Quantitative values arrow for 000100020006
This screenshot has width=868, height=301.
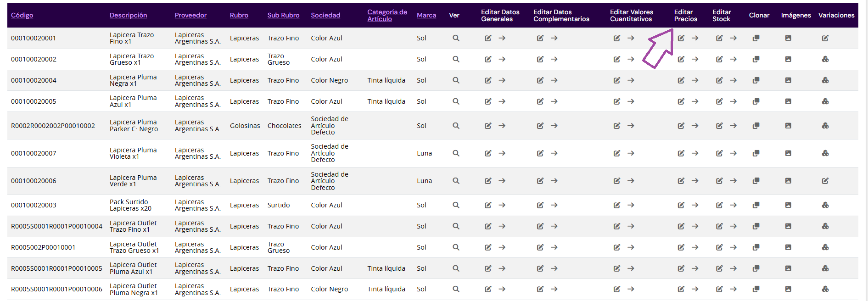coord(631,181)
